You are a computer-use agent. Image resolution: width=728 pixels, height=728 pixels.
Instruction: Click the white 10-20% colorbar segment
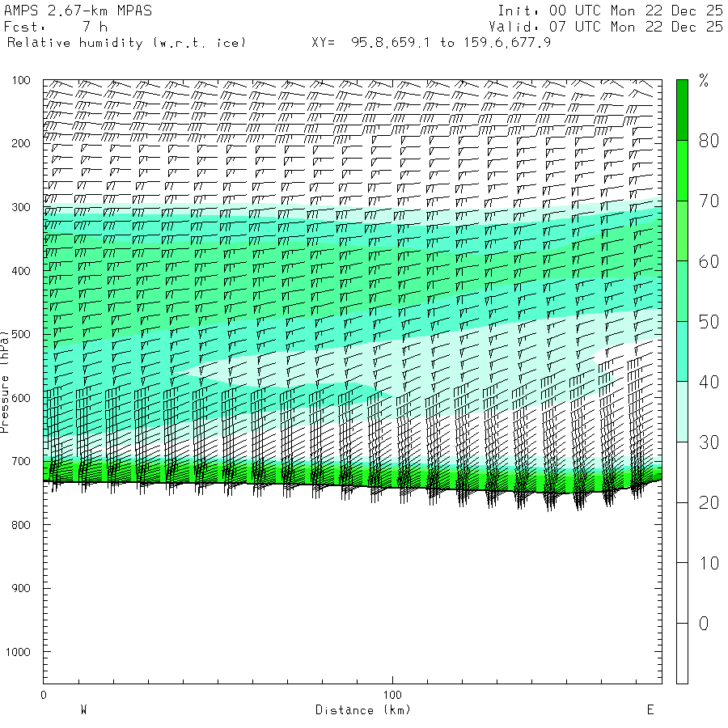click(682, 532)
